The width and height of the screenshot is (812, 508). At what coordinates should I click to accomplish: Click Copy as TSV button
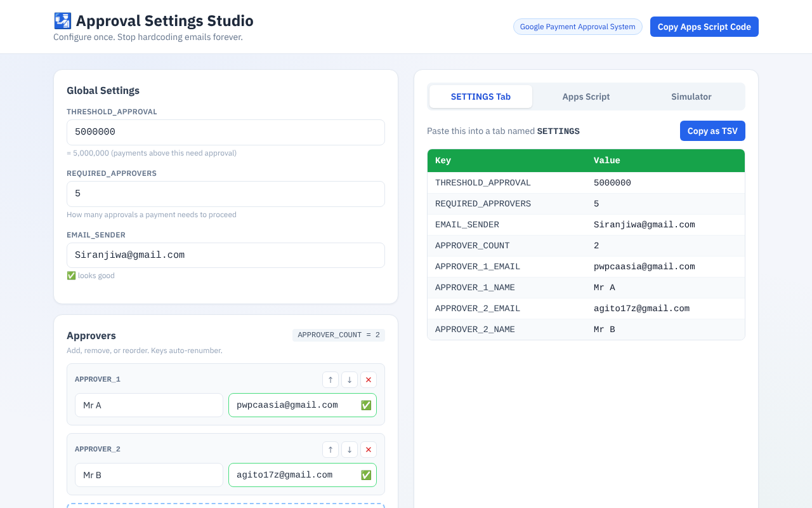pyautogui.click(x=712, y=131)
